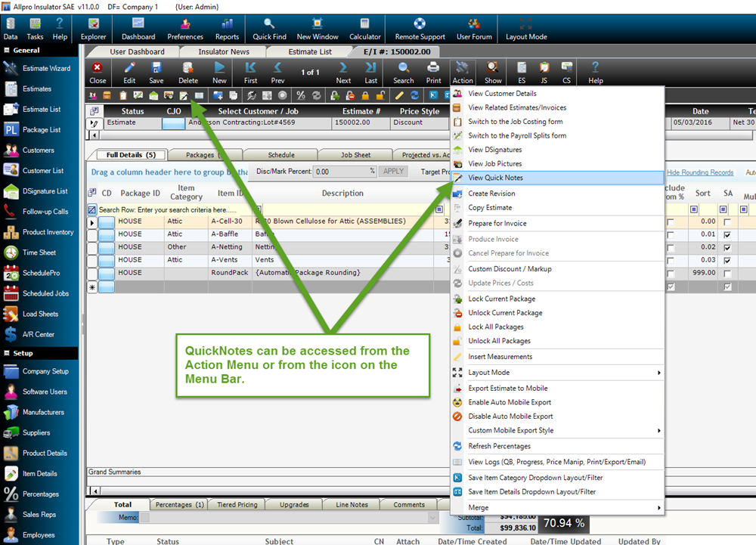756x545 pixels.
Task: Toggle Exclude checkbox for A-Cell-30 row
Action: (x=670, y=222)
